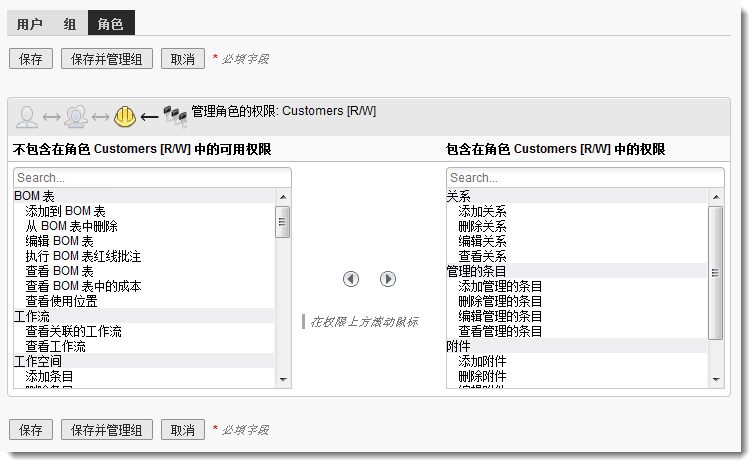
Task: Click available permissions list scroll up arrow
Action: (x=283, y=197)
